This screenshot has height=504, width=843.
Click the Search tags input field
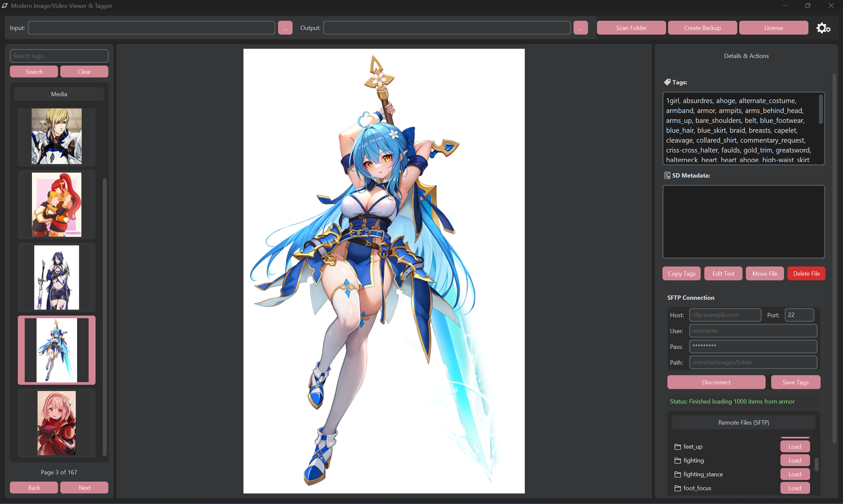point(59,56)
